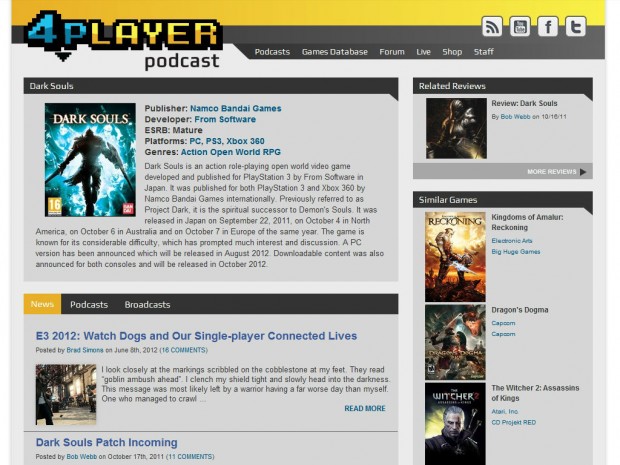Filter by Xbox 360 platform link

click(246, 141)
